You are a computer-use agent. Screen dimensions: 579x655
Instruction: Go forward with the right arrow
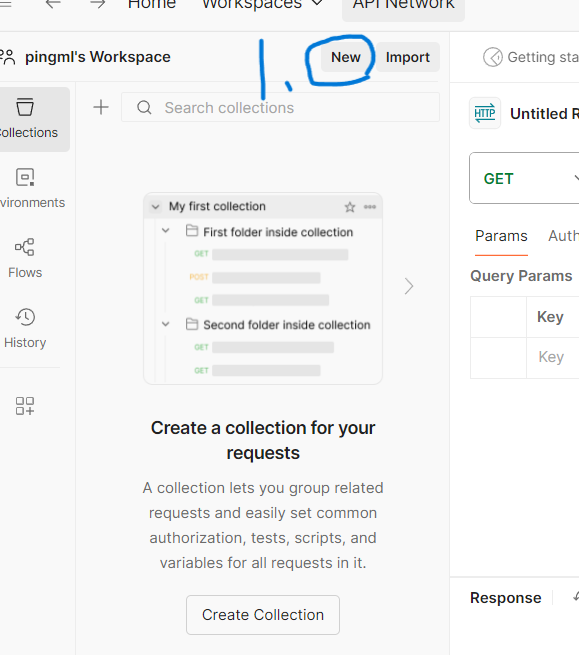point(98,4)
